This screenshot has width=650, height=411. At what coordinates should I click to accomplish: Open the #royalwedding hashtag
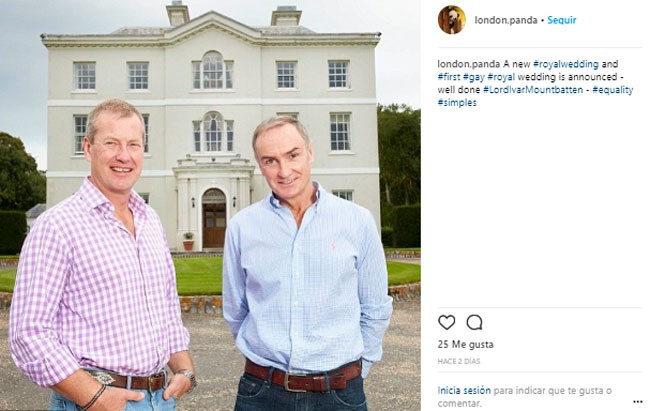566,64
